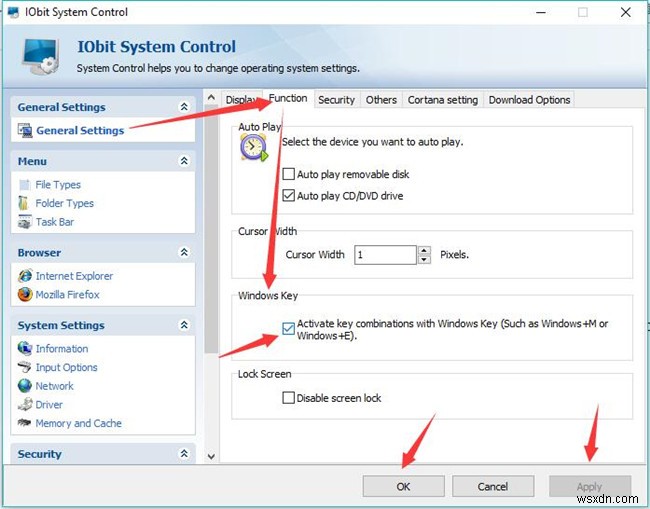Collapse the Security section in sidebar
This screenshot has width=650, height=509.
pyautogui.click(x=184, y=454)
